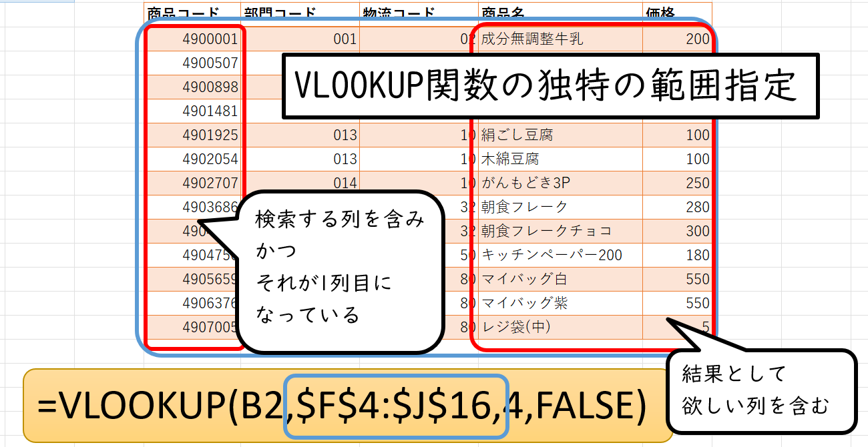This screenshot has width=868, height=447.
Task: Select cell with product code 4900001
Action: (x=192, y=39)
